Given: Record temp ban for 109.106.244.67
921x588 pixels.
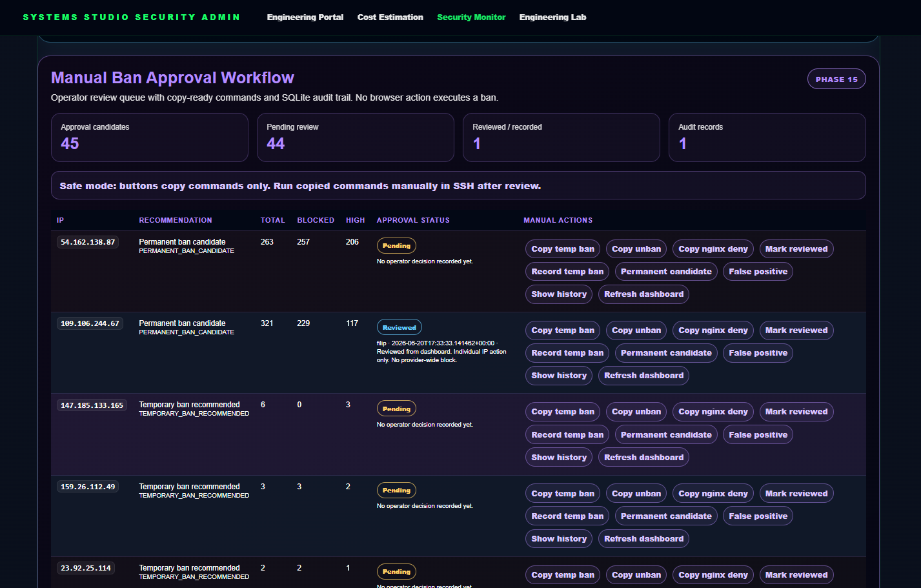Looking at the screenshot, I should pyautogui.click(x=567, y=353).
